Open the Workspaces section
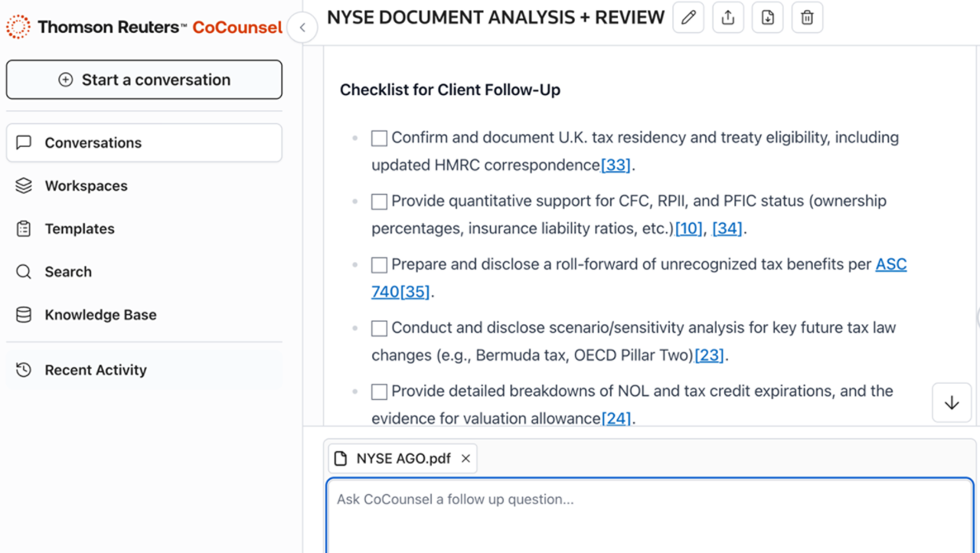Screen dimensions: 980x553 pos(86,186)
